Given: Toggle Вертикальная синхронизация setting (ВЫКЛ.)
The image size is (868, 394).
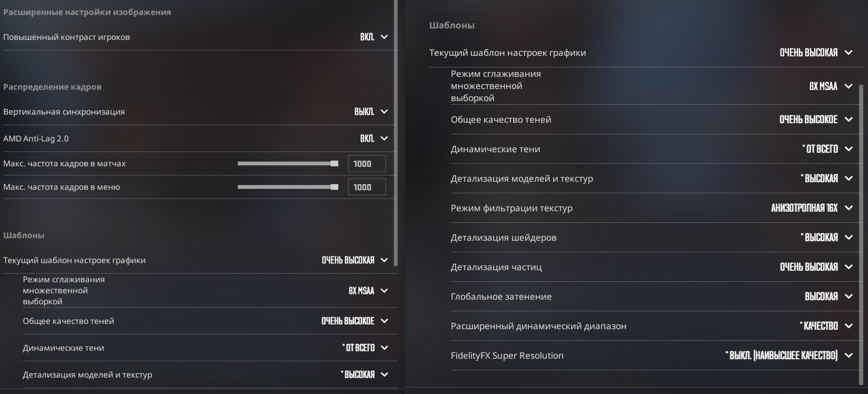Looking at the screenshot, I should click(371, 112).
